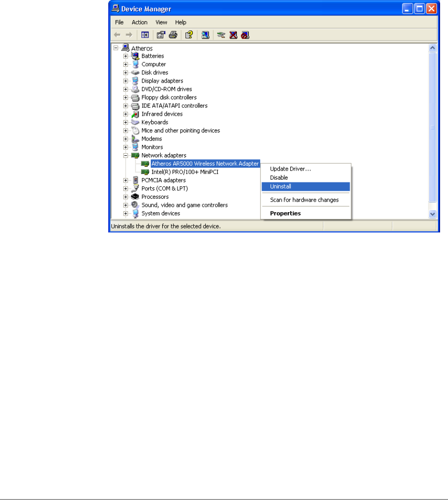Expand the Keyboards node
This screenshot has width=448, height=500.
(x=126, y=123)
